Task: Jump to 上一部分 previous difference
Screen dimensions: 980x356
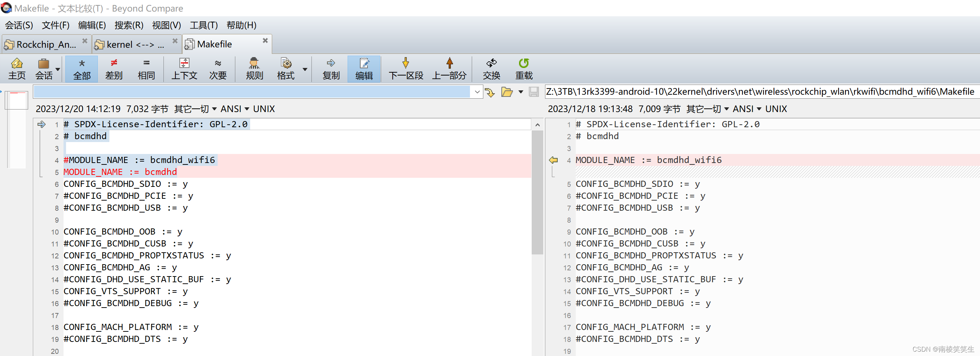Action: pyautogui.click(x=449, y=69)
